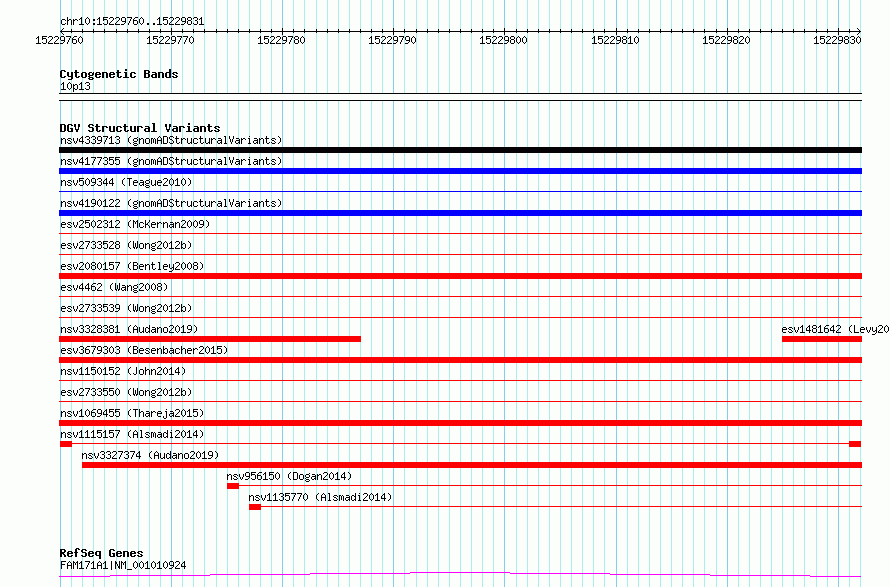Image resolution: width=890 pixels, height=587 pixels.
Task: Click the red nsv956150 start block
Action: tap(233, 486)
